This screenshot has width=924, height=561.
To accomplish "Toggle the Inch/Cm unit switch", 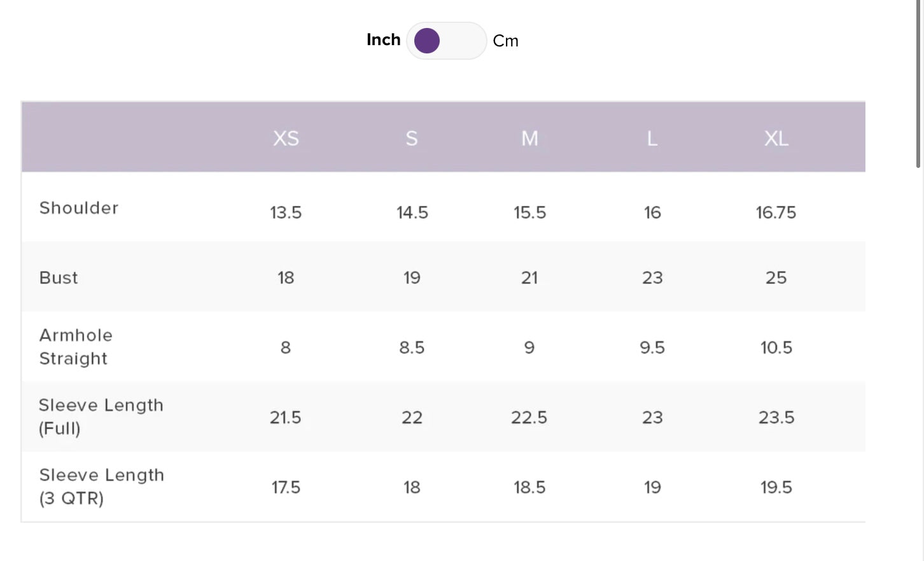I will [446, 41].
